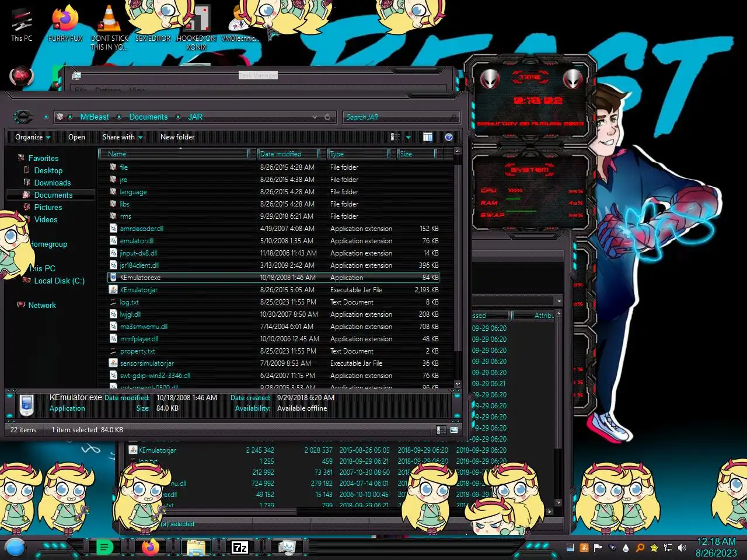Go to MrBeast in the address path

click(95, 117)
